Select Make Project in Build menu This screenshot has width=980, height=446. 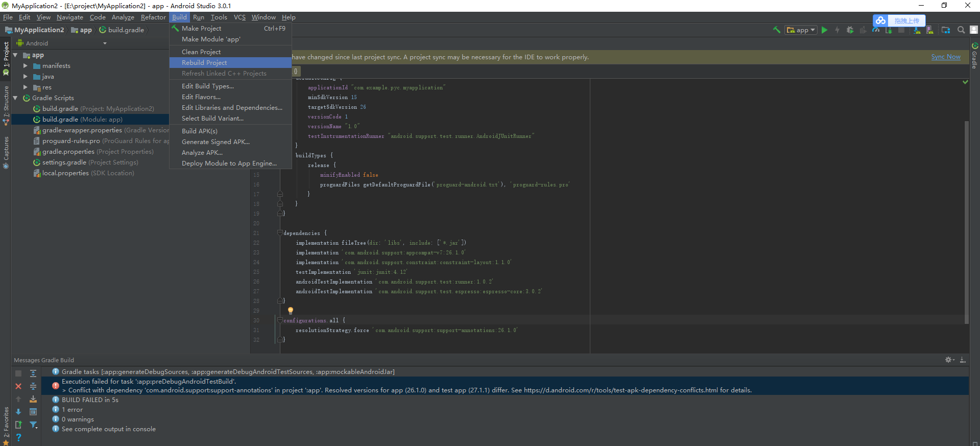coord(230,29)
